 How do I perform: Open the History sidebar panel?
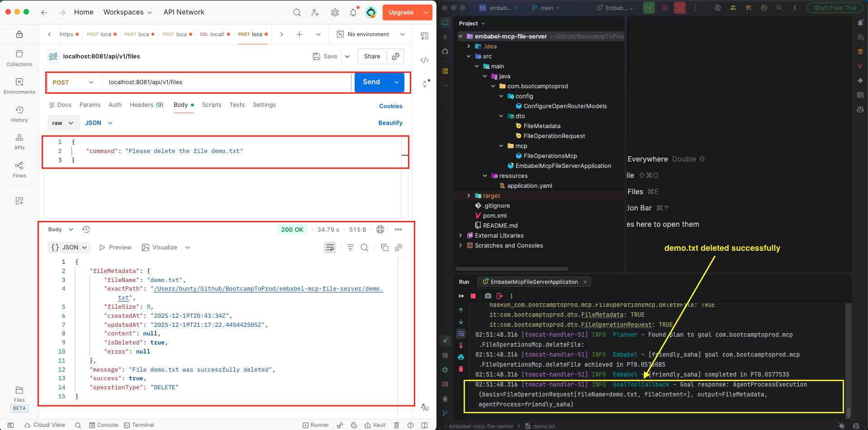pos(19,114)
